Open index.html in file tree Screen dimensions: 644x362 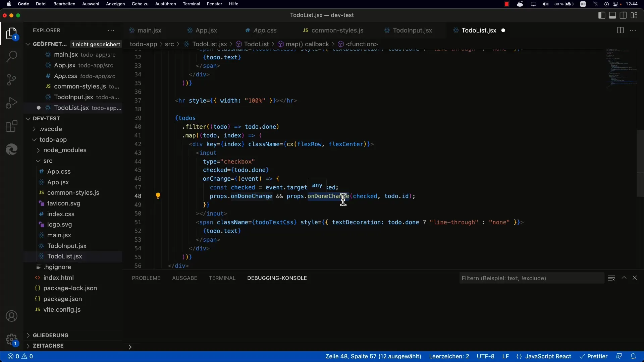(58, 278)
